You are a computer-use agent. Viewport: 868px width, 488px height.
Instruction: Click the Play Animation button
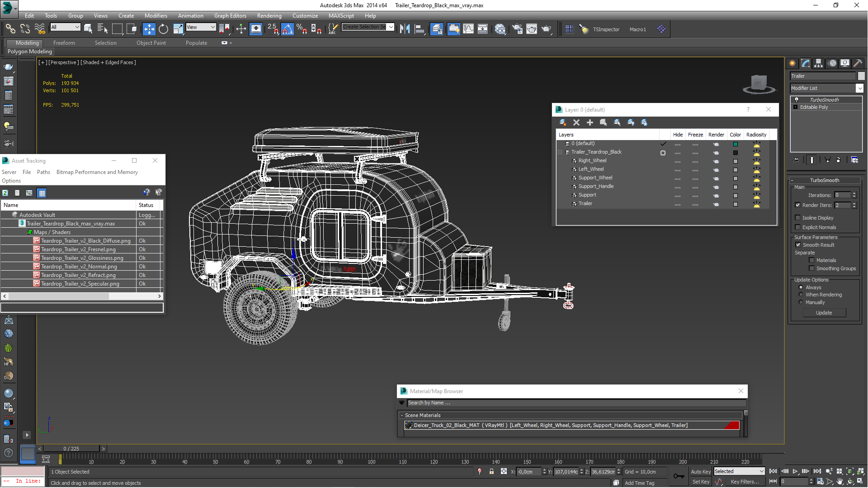click(795, 471)
